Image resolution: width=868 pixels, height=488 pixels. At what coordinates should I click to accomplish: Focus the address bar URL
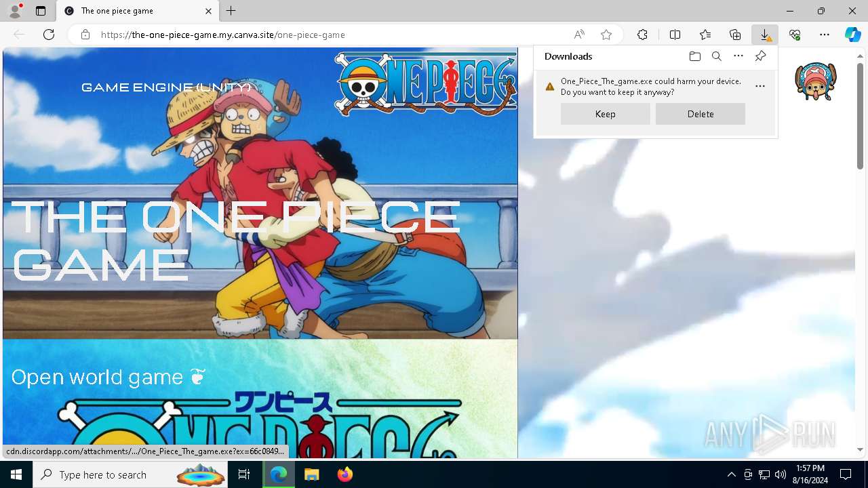(223, 35)
